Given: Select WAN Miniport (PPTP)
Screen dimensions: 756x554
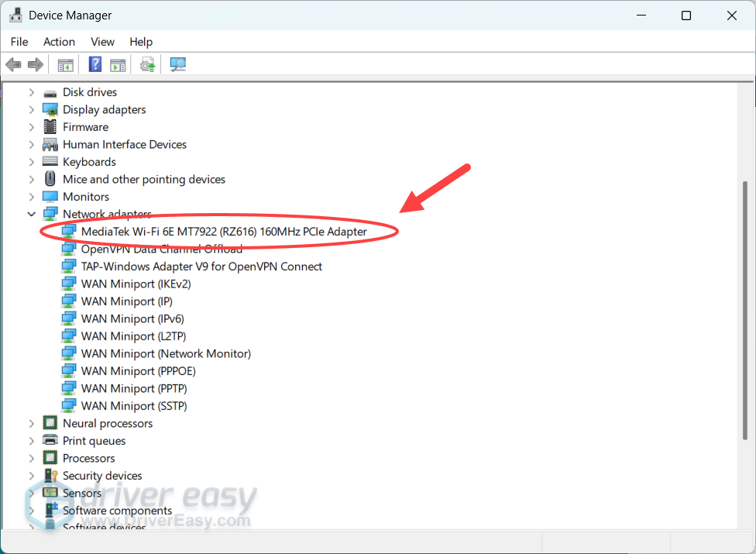Looking at the screenshot, I should pos(134,387).
